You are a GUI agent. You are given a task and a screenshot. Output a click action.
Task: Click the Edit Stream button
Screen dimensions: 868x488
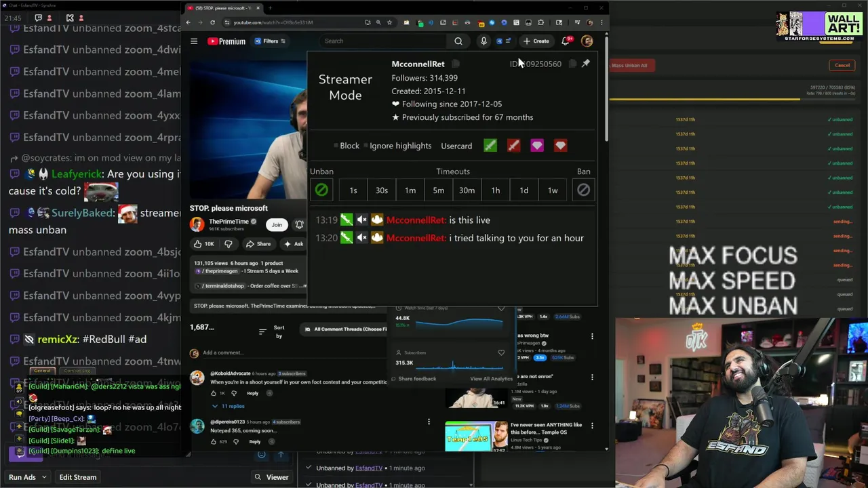click(78, 477)
